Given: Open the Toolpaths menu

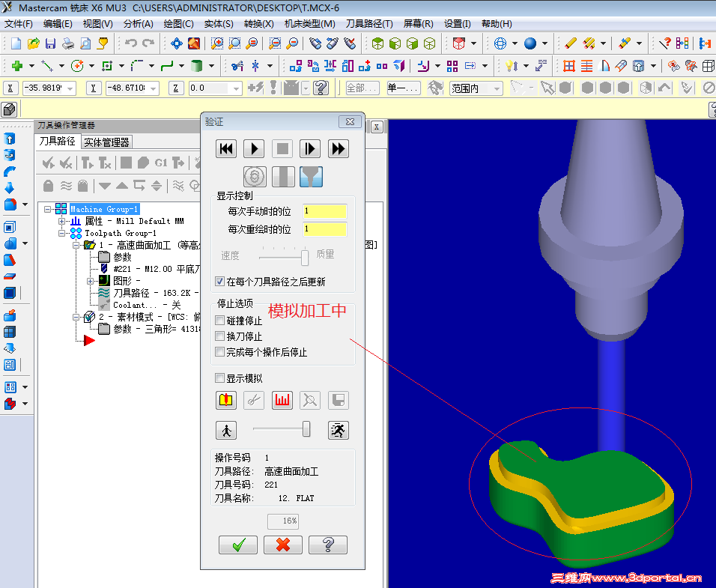Looking at the screenshot, I should pyautogui.click(x=369, y=24).
